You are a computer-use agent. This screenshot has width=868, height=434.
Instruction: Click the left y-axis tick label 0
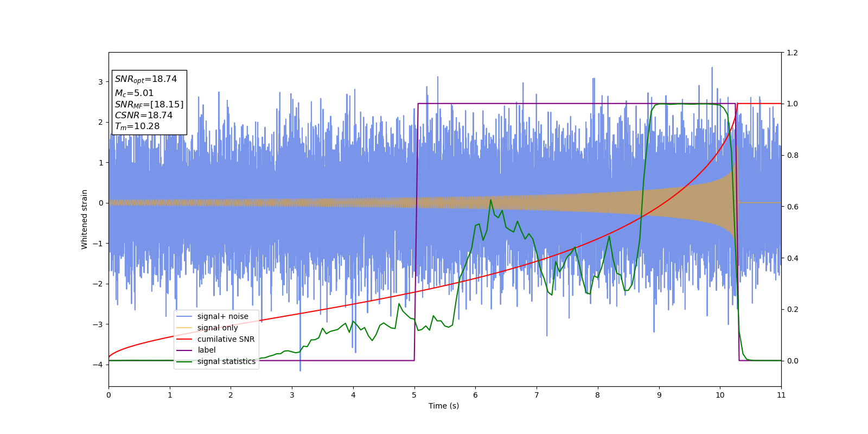coord(100,203)
